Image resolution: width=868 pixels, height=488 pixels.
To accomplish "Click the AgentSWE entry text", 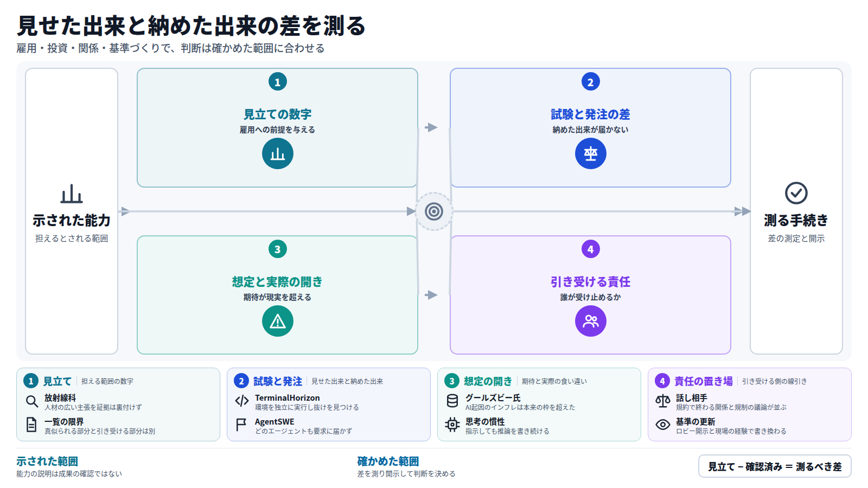I will pyautogui.click(x=275, y=422).
